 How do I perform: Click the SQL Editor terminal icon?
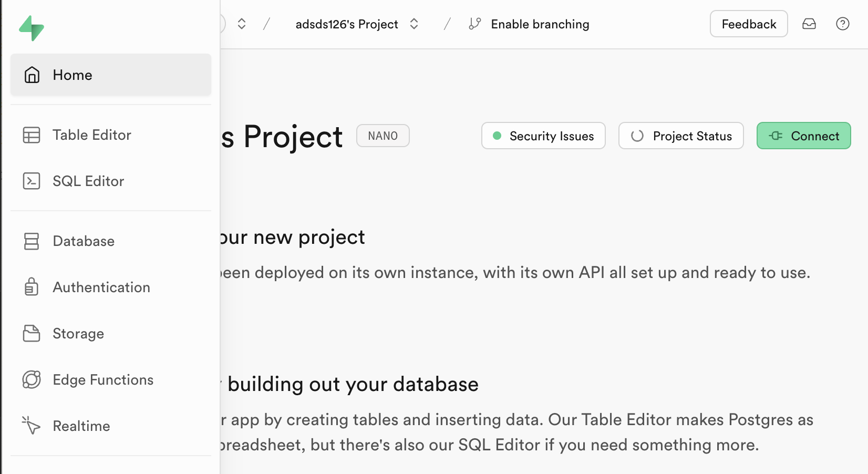[32, 181]
